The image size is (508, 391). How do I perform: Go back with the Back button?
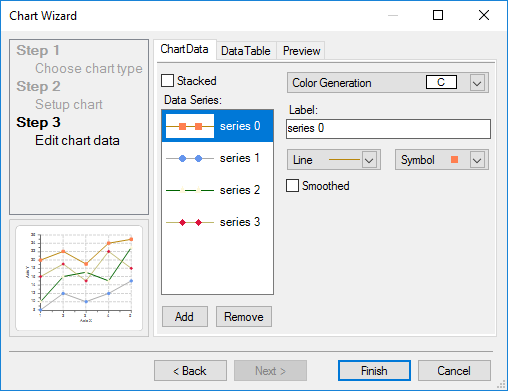[190, 370]
